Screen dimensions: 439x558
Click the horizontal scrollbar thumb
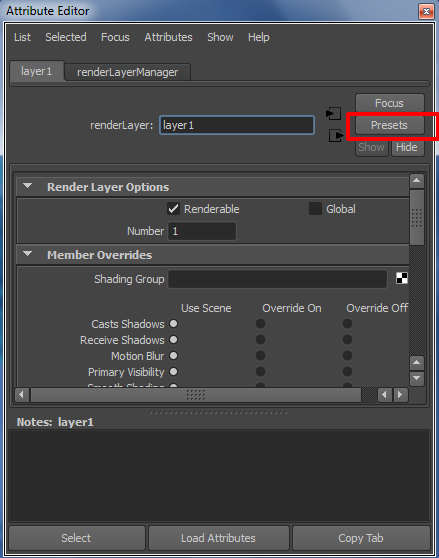(196, 395)
